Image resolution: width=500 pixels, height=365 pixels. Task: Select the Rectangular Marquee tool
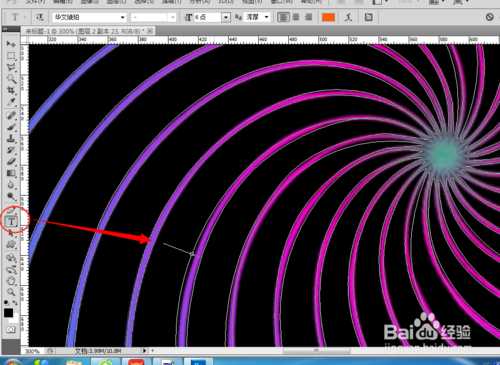coord(11,55)
